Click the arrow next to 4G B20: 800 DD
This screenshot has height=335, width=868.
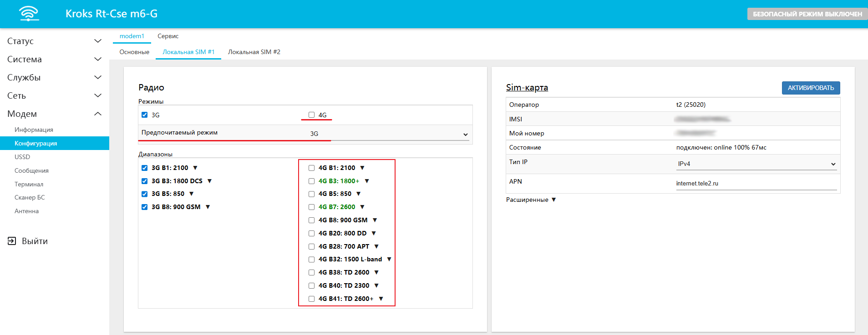[x=374, y=233]
